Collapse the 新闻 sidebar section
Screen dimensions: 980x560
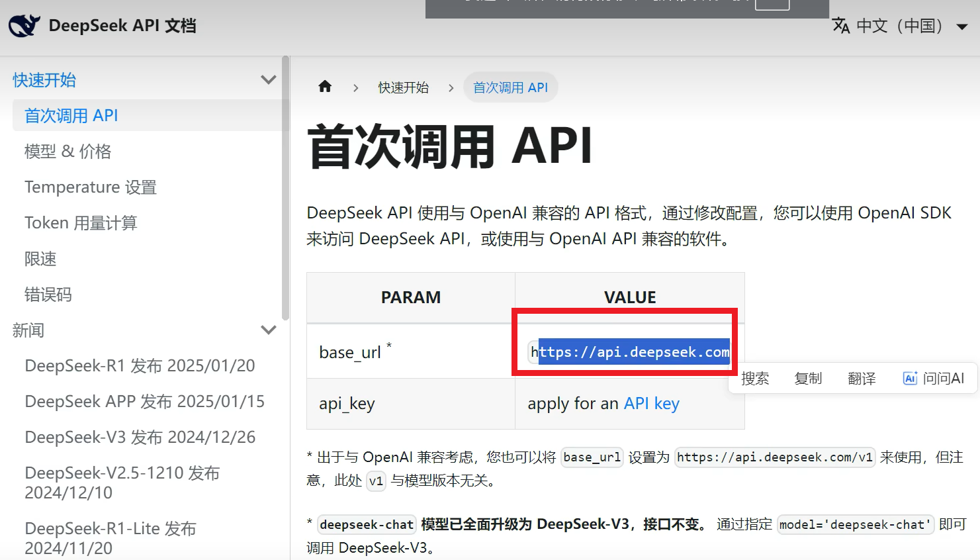coord(269,330)
